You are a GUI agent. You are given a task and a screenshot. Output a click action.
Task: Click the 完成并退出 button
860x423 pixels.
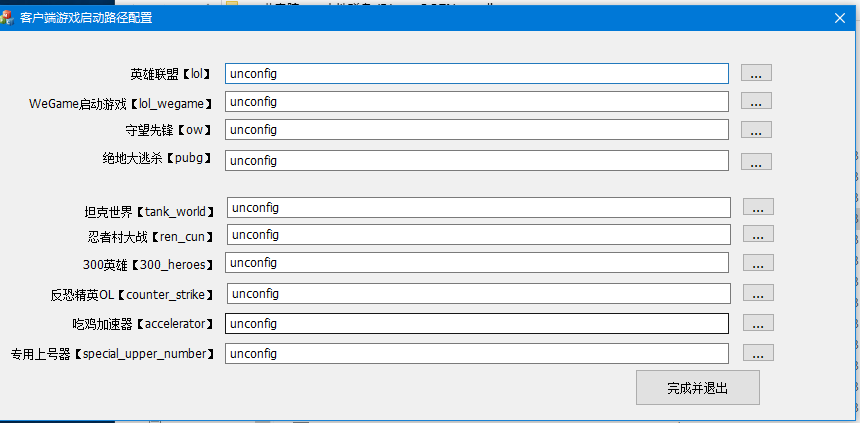(x=697, y=387)
